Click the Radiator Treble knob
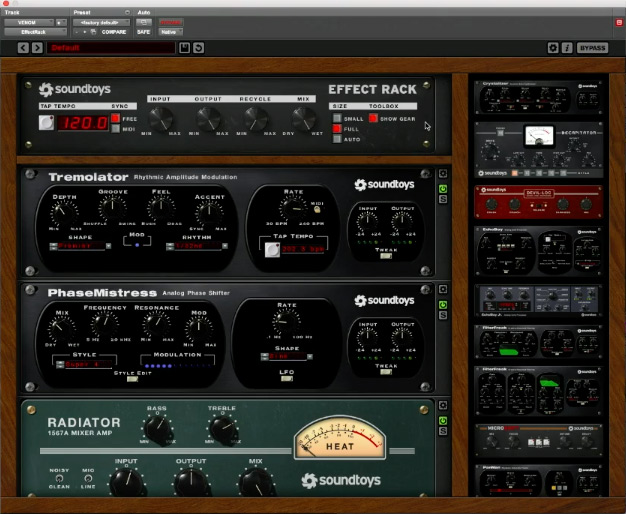Viewport: 626px width, 514px height. 222,430
